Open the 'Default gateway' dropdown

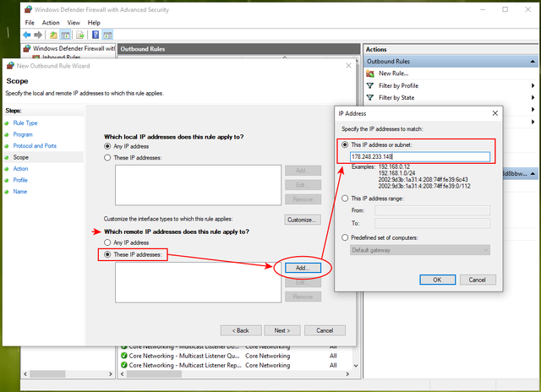[420, 250]
